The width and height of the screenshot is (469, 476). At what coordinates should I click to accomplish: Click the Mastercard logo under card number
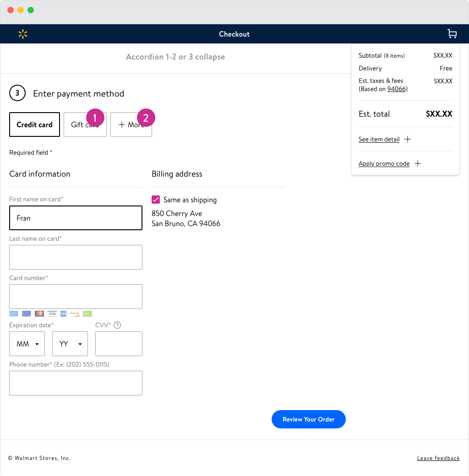(x=39, y=314)
